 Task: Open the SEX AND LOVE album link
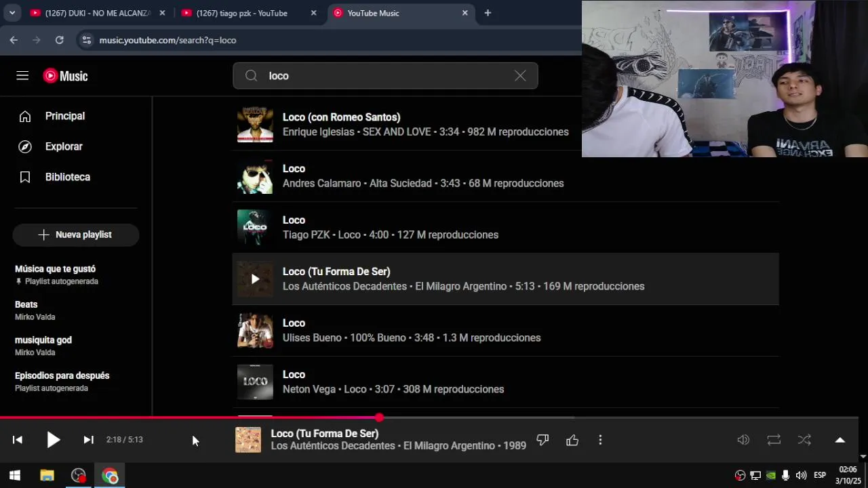tap(397, 131)
